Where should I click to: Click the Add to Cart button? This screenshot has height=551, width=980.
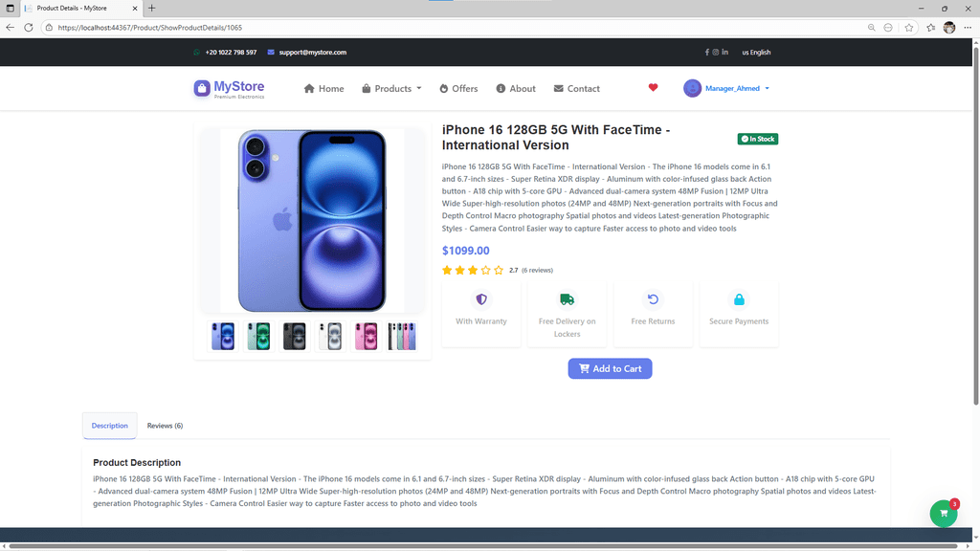[610, 368]
